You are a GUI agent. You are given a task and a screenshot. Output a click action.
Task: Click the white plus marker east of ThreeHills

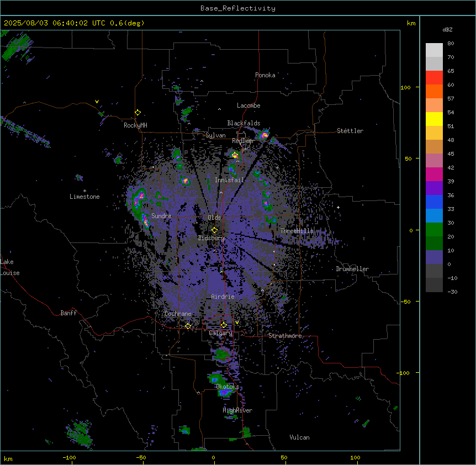338,207
